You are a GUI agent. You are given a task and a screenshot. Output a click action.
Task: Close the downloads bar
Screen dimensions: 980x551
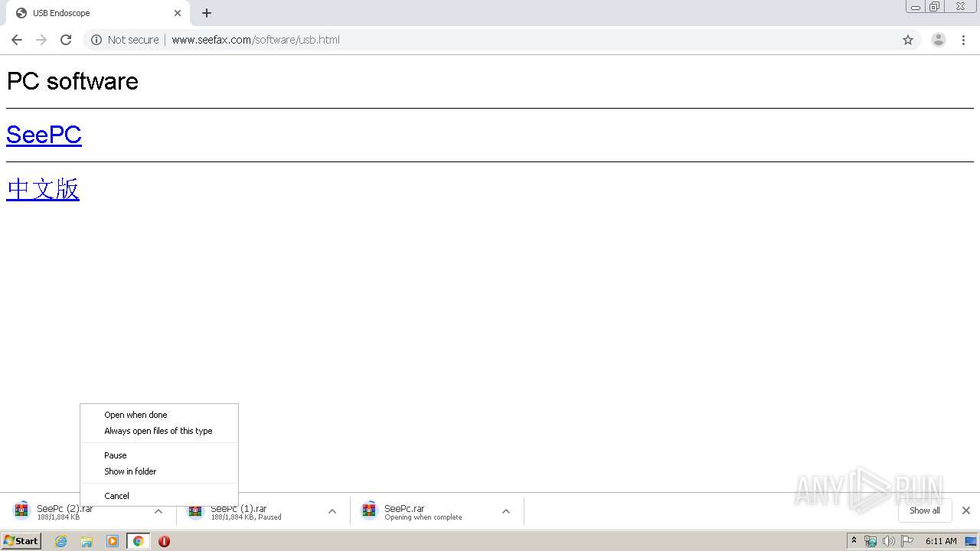coord(966,510)
